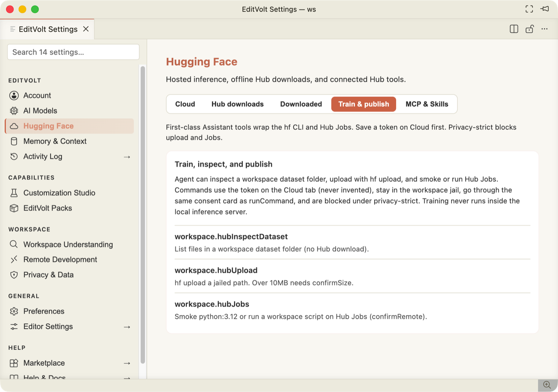
Task: Click the WORKSPACE section header
Action: (29, 229)
